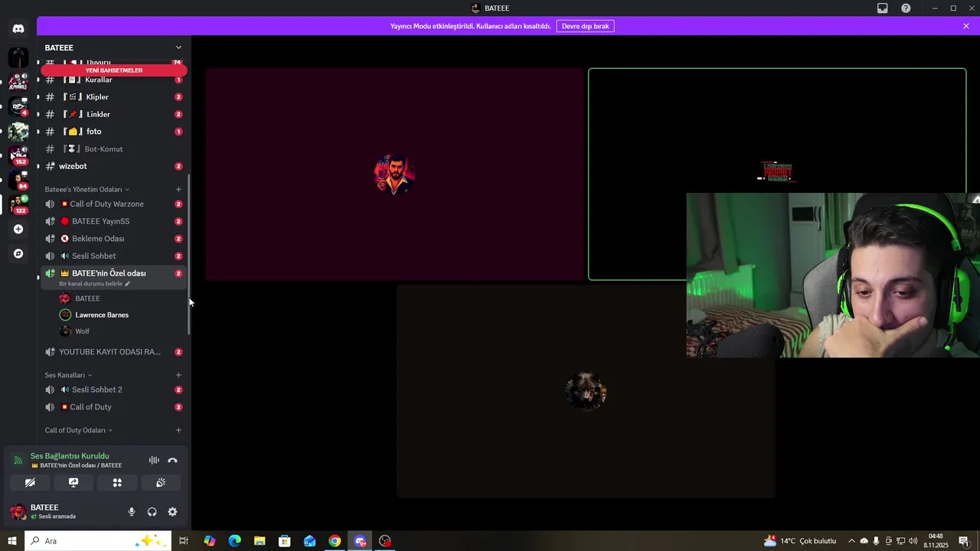
Task: Select Lawrence Barnes in the voice member list
Action: pos(121,315)
